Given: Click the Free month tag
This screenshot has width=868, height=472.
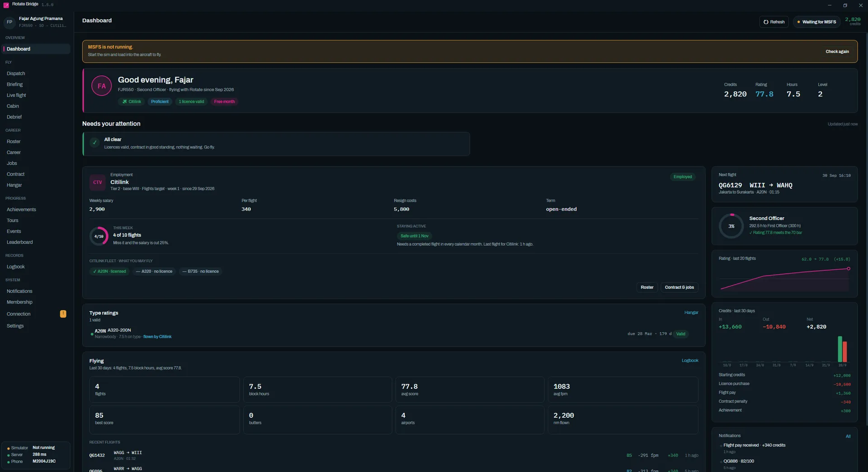Looking at the screenshot, I should coord(224,102).
